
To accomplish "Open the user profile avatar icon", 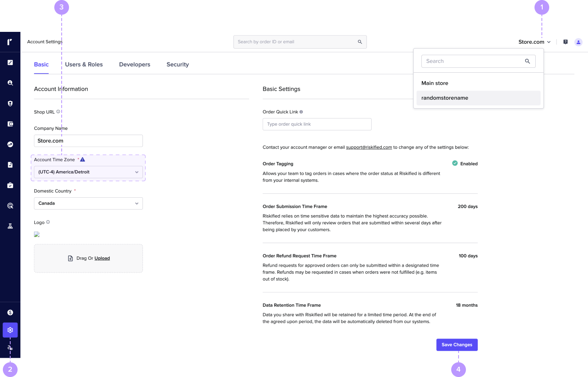I will pyautogui.click(x=578, y=42).
